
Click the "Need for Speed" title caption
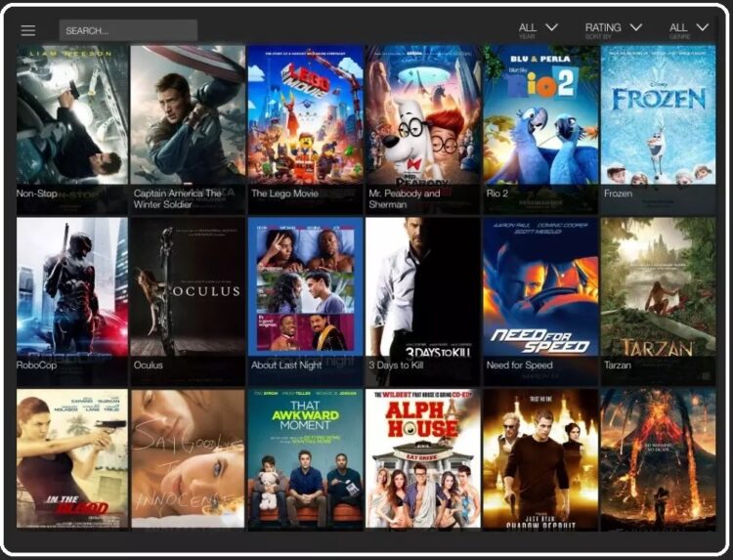click(x=519, y=366)
